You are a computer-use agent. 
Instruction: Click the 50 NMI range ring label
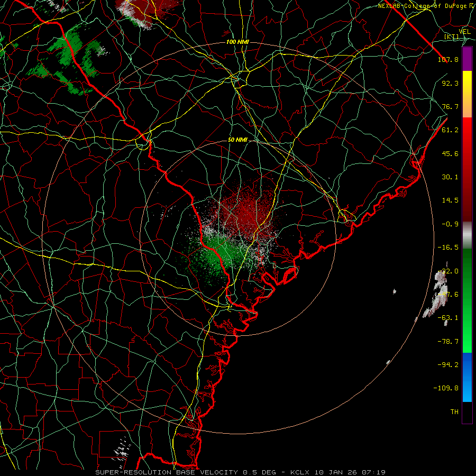[237, 140]
